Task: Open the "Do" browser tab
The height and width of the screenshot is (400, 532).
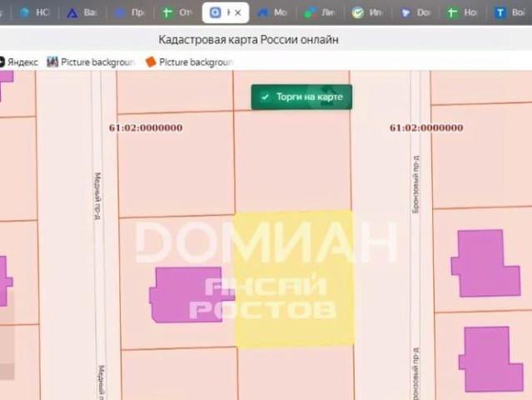Action: tap(415, 12)
